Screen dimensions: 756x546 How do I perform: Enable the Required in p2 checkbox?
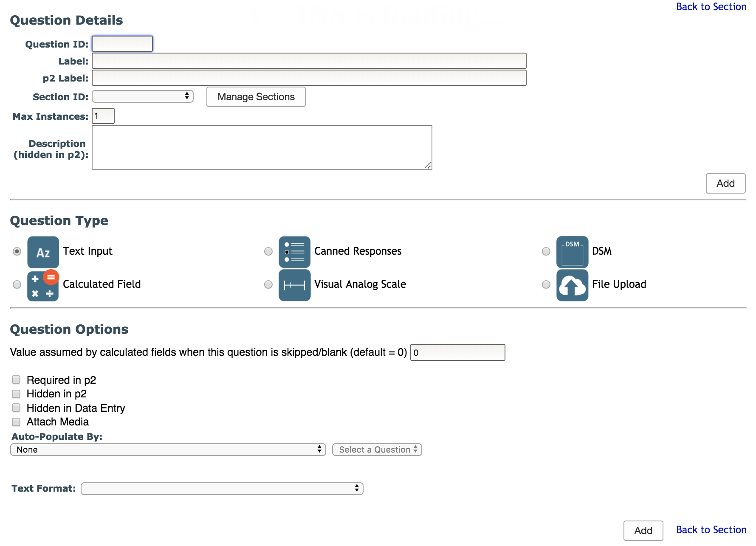(16, 380)
